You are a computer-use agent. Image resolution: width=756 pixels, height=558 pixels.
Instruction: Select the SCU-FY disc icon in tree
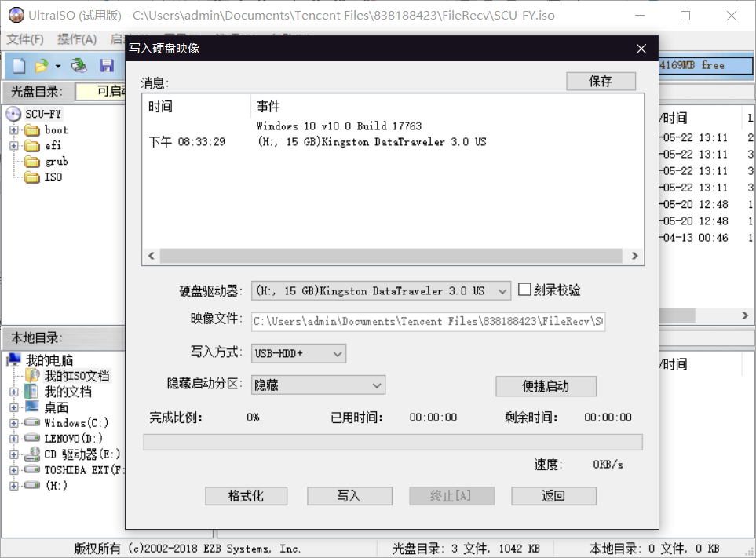13,115
